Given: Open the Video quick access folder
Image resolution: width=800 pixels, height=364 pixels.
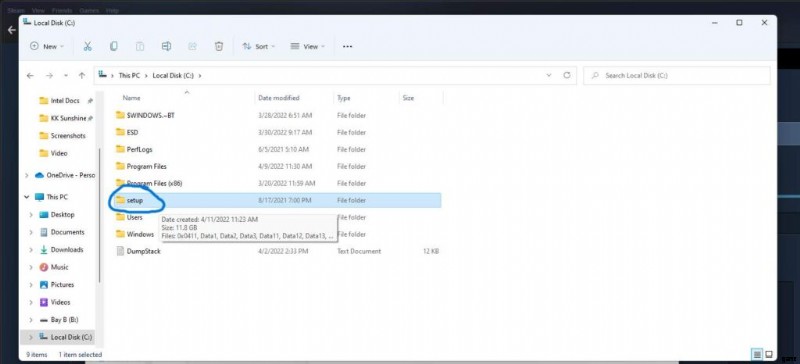Looking at the screenshot, I should (x=59, y=153).
